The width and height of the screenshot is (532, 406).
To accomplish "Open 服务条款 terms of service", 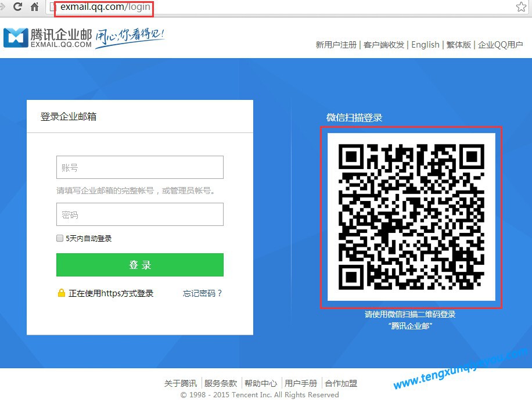I will (221, 383).
